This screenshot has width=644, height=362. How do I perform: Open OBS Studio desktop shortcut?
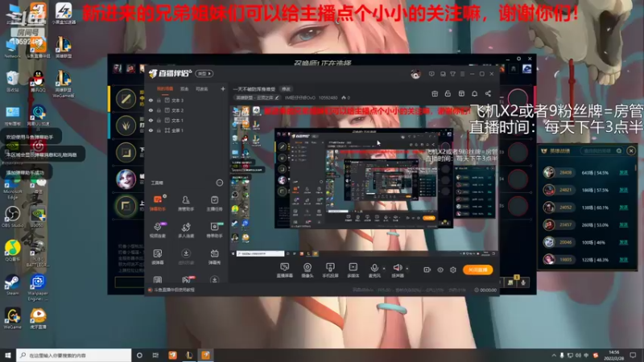[12, 216]
